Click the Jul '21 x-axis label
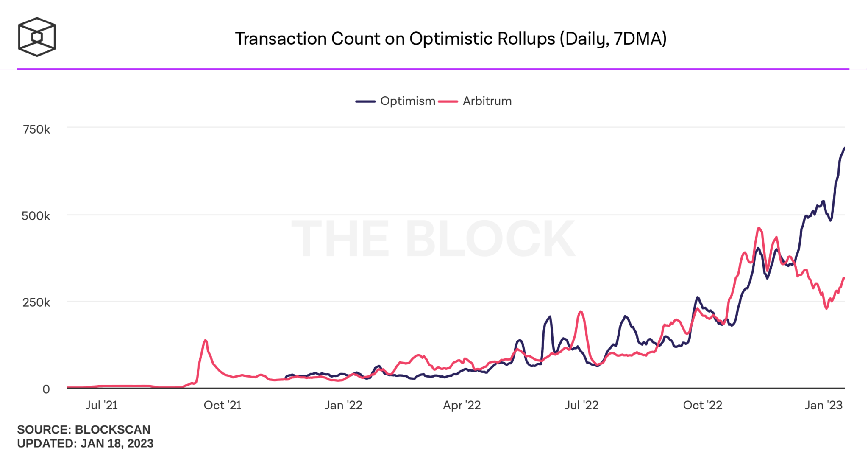Screen dimensions: 868x456 click(101, 405)
